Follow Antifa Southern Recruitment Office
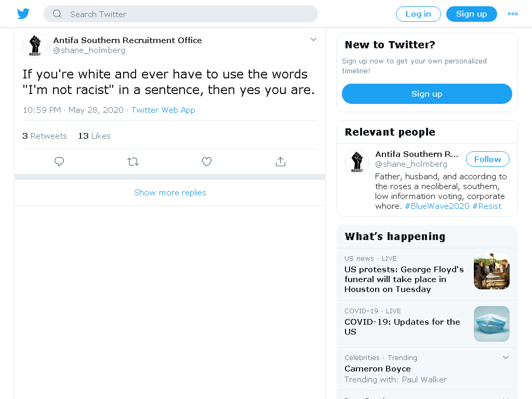Screen dimensions: 532x399 pyautogui.click(x=487, y=159)
